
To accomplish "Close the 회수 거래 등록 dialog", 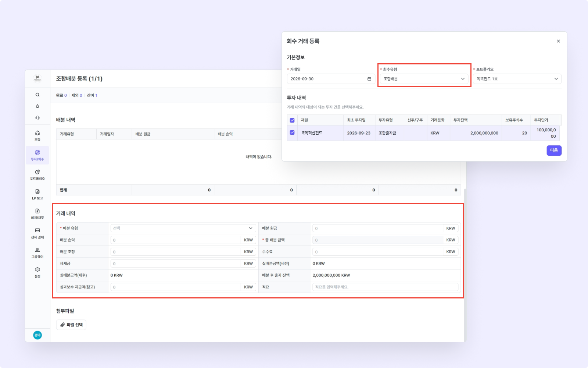I will [x=558, y=41].
